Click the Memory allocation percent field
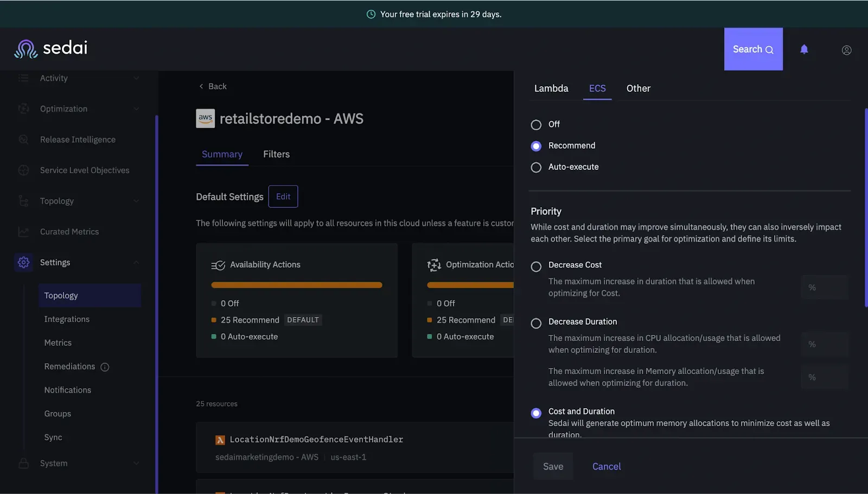This screenshot has height=494, width=868. tap(825, 377)
